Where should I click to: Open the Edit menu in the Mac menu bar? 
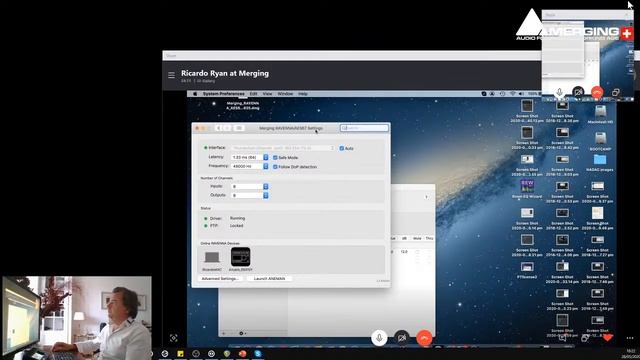(x=253, y=94)
